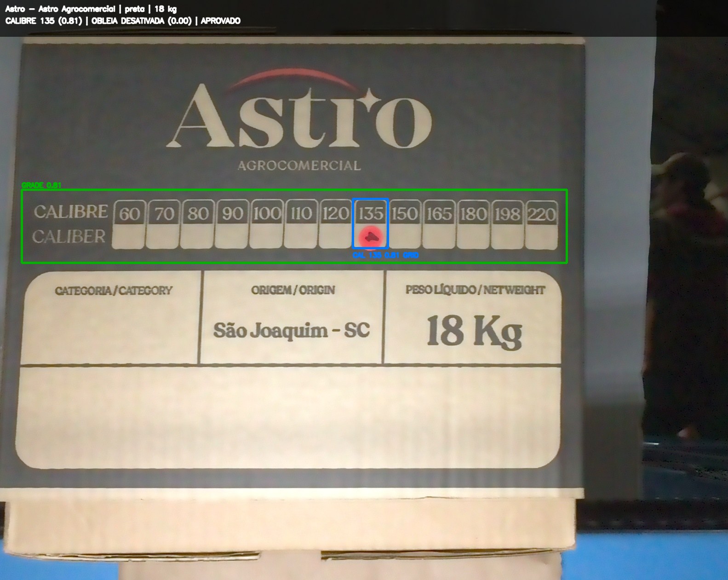Click the caliber number 60 on the box
The image size is (728, 580).
(x=129, y=213)
